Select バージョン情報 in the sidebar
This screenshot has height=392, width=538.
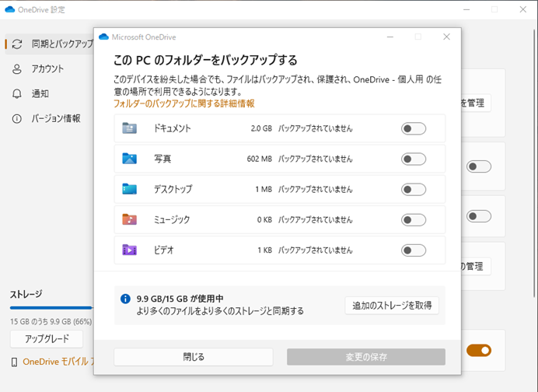[55, 118]
